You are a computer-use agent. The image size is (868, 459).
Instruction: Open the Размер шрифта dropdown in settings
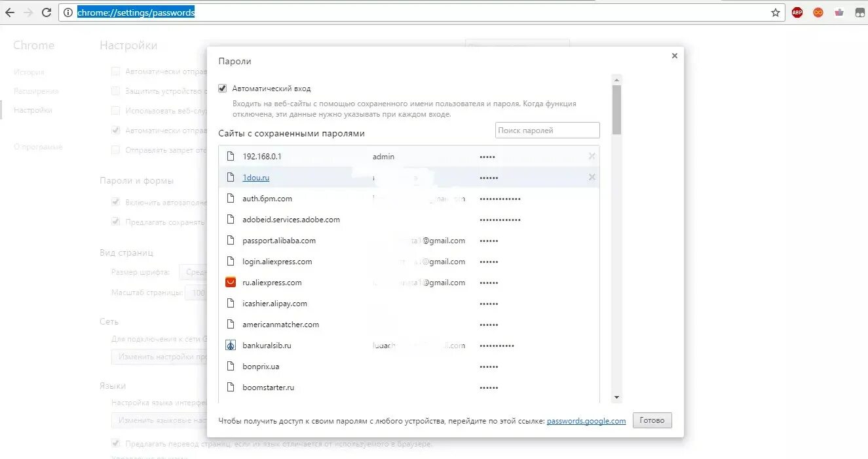point(194,271)
